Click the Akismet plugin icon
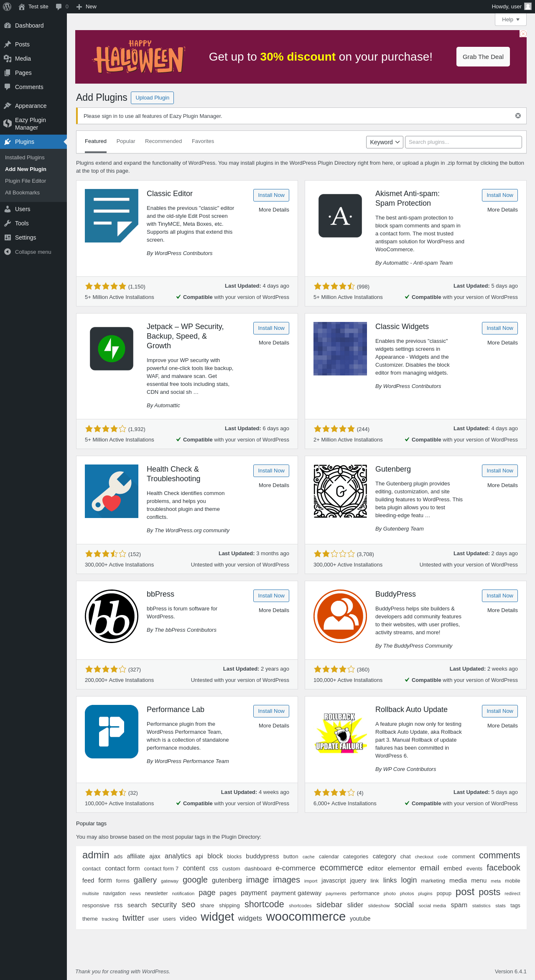Screen dimensions: 535x980 [340, 216]
